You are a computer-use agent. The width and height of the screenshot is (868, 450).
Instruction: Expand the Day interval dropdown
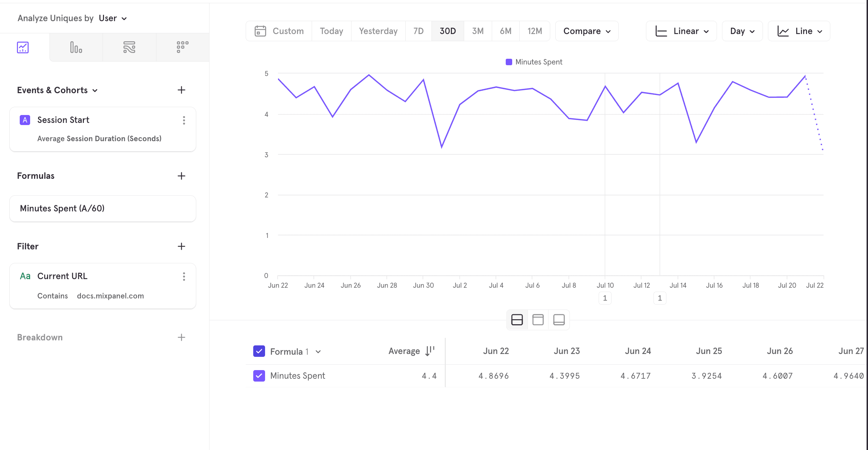click(x=742, y=31)
